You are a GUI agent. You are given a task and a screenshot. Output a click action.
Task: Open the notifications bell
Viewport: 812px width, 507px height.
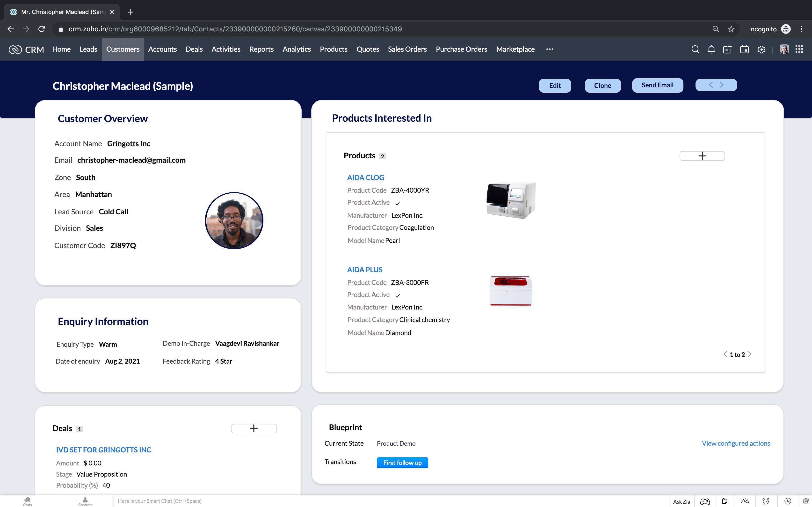[x=711, y=49]
